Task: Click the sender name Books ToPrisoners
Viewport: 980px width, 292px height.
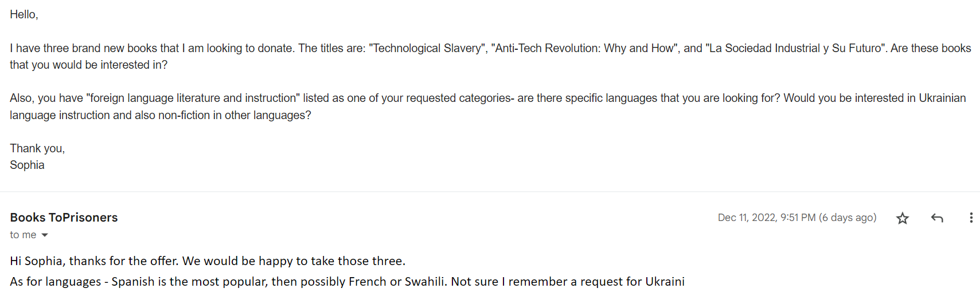Action: pos(64,218)
